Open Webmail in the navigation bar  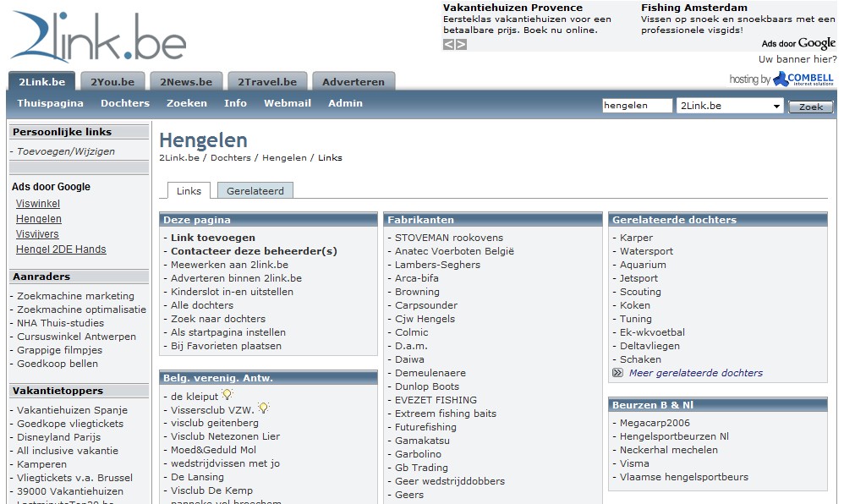(x=288, y=103)
